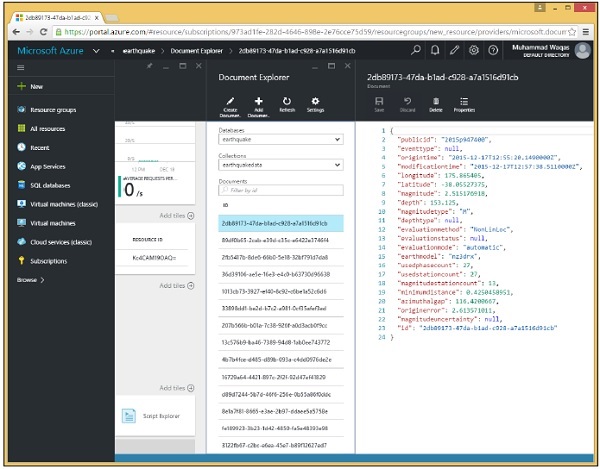This screenshot has height=469, width=600.
Task: Click the search magnifier in top bar
Action: (x=416, y=50)
